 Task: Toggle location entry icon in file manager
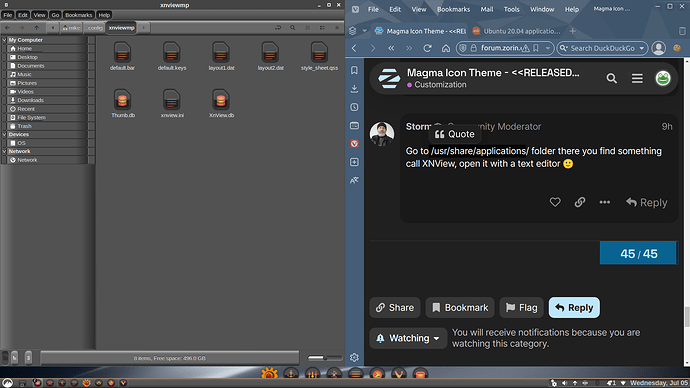(278, 28)
